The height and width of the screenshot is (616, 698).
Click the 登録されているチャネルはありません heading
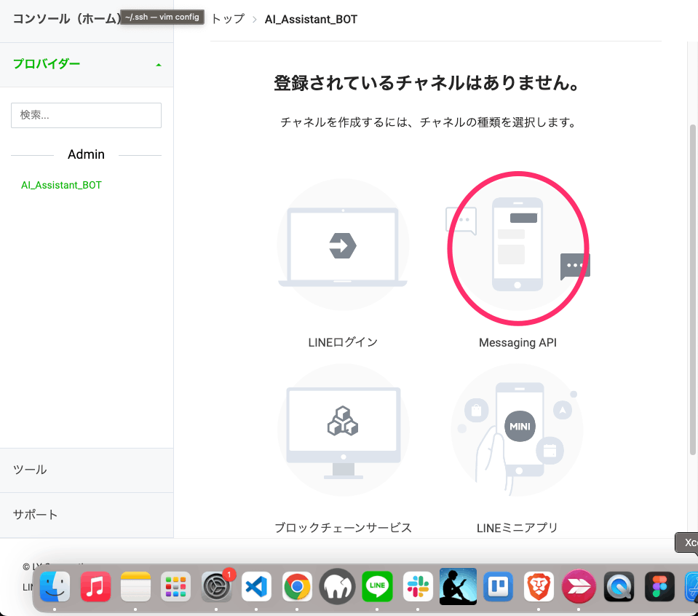(x=427, y=83)
